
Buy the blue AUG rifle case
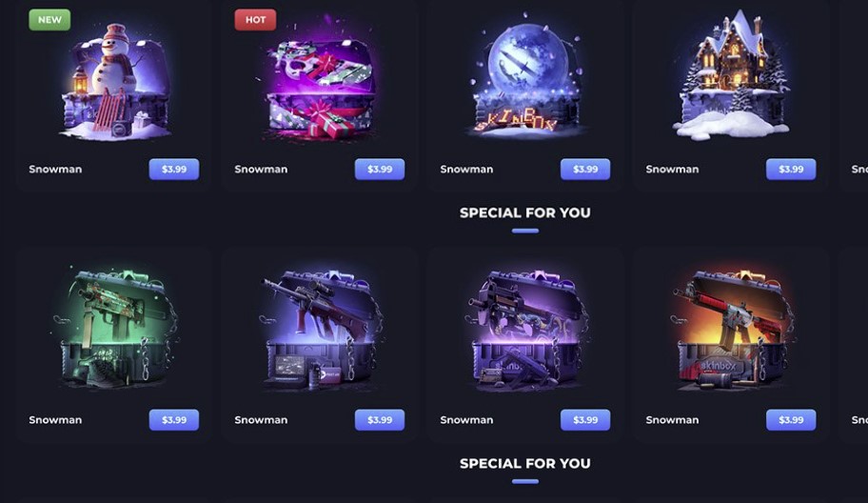(x=380, y=420)
